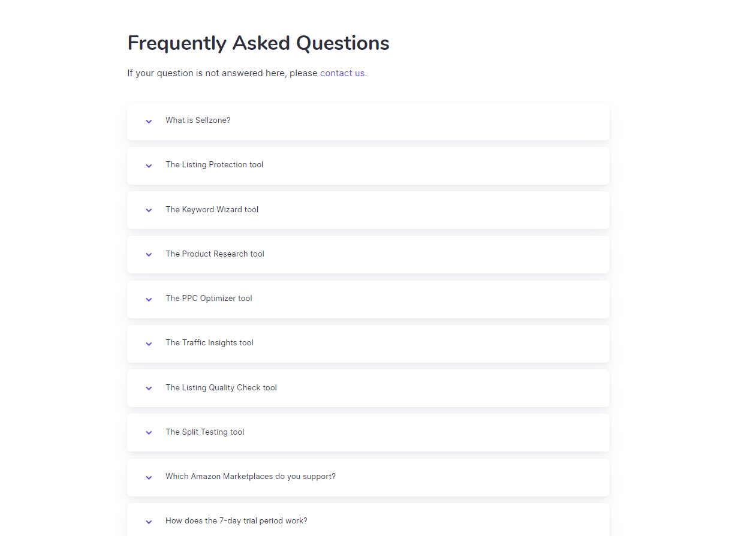The height and width of the screenshot is (536, 756).
Task: Click chevron icon beside Traffic Insights tool
Action: point(149,344)
